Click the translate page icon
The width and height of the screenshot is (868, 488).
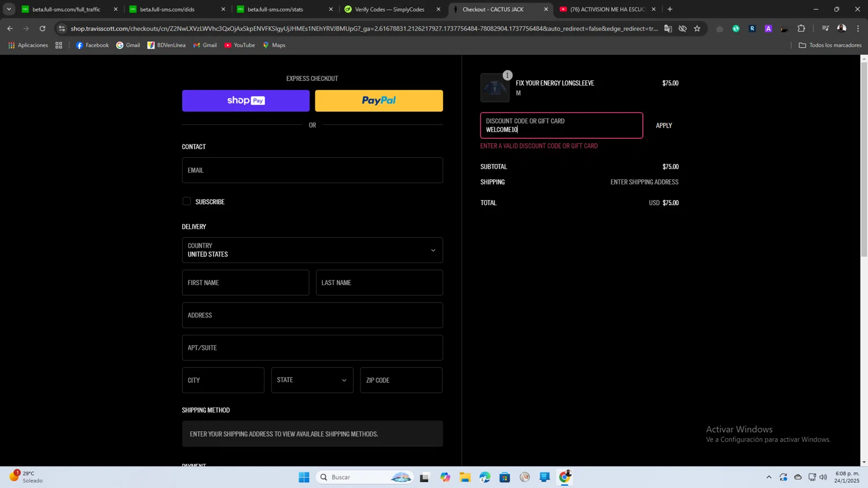668,28
